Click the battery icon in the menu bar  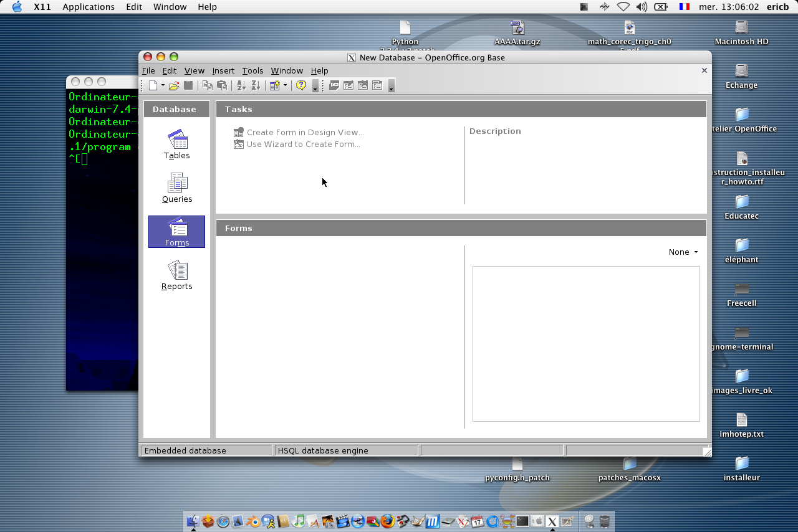point(661,7)
